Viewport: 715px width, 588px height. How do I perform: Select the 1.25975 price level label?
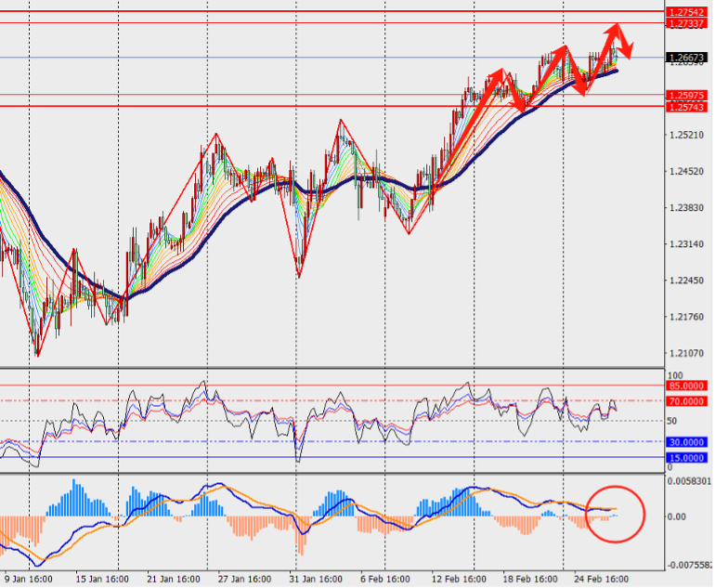coord(688,96)
